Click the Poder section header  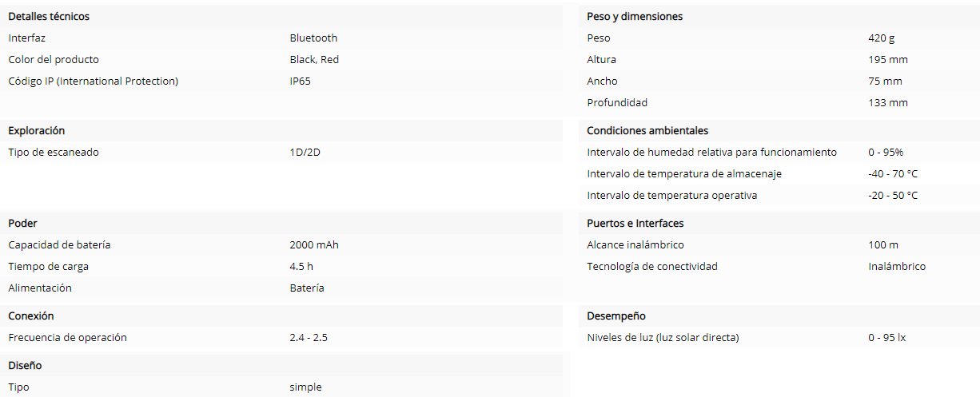(x=22, y=223)
